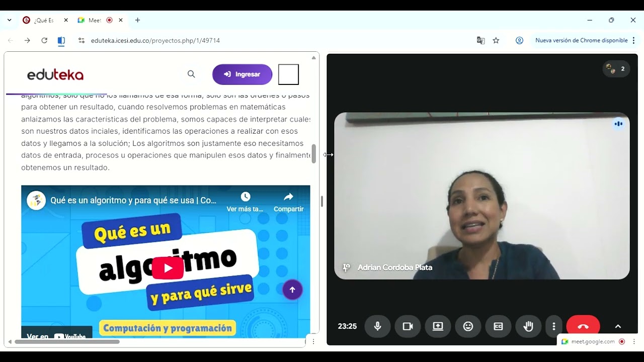Click the pin icon beside participant name
This screenshot has height=362, width=644.
[346, 267]
